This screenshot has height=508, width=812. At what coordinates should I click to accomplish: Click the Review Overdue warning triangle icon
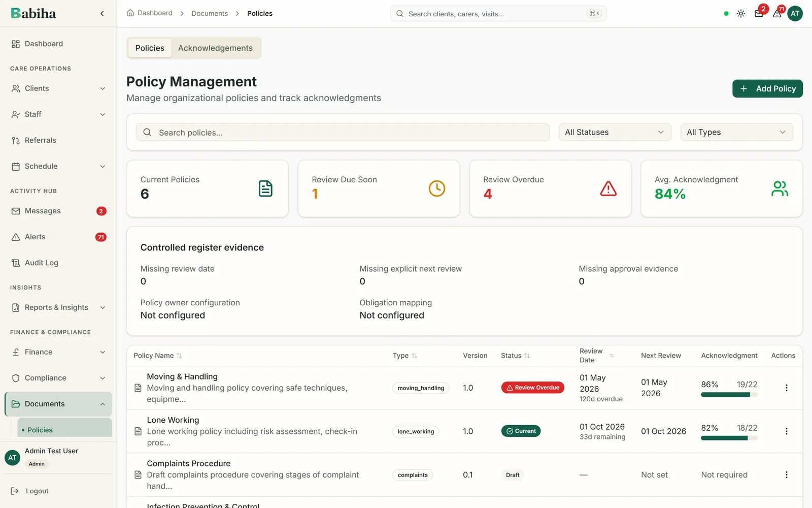click(x=608, y=188)
